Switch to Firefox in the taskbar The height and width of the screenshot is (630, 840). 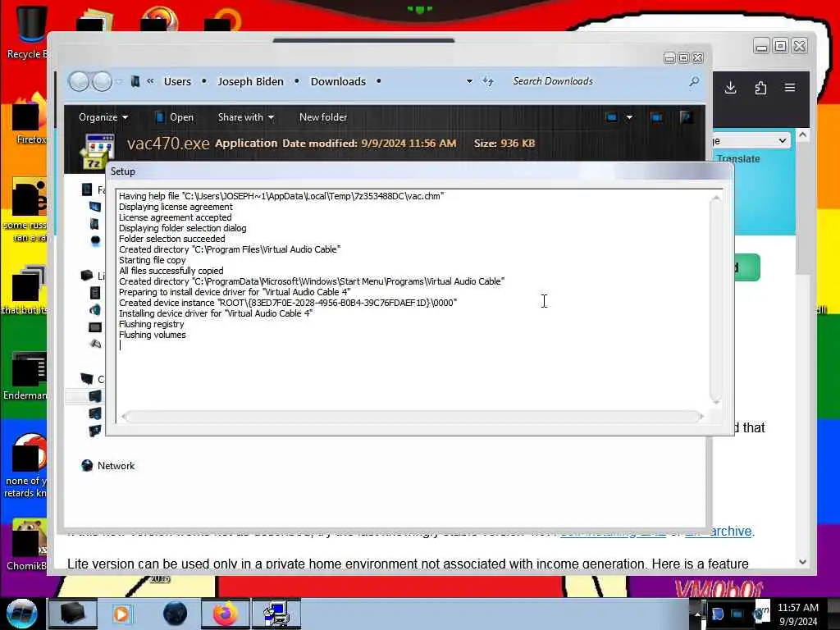(x=226, y=614)
